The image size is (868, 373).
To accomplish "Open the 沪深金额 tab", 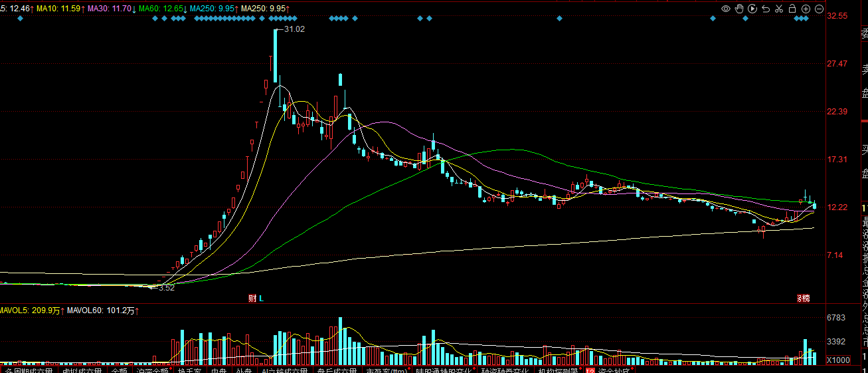I will (x=152, y=370).
